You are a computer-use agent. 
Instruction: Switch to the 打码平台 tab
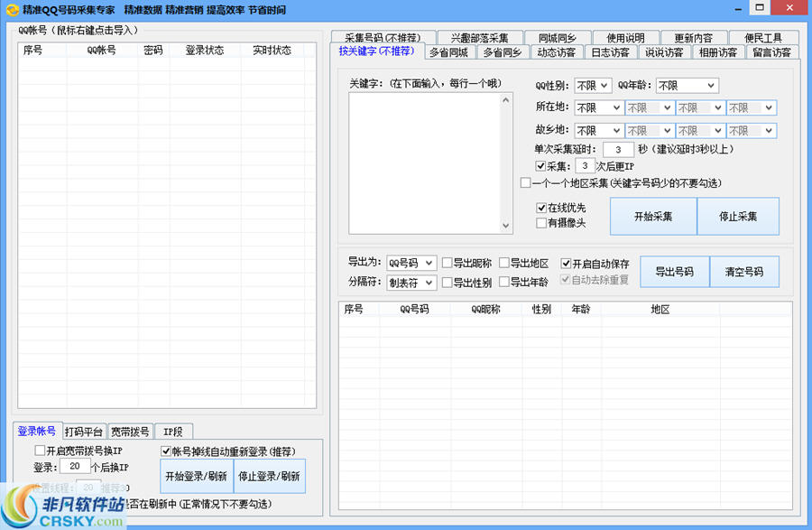click(83, 431)
